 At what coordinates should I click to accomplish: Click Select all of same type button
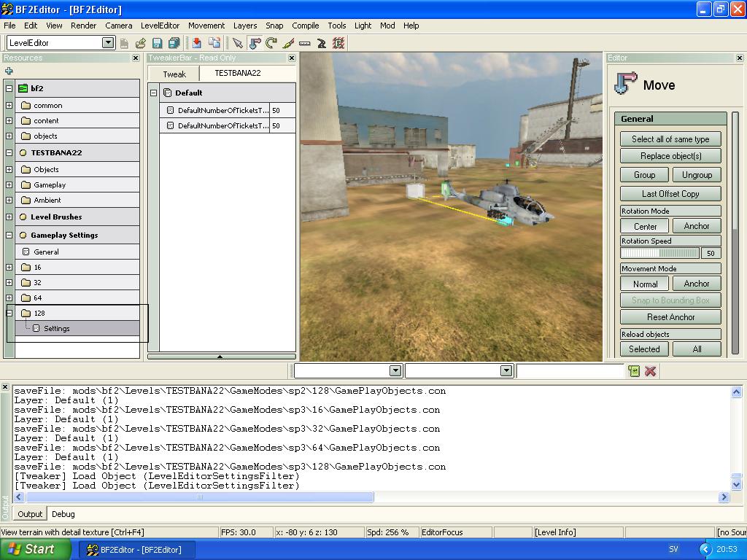[670, 139]
